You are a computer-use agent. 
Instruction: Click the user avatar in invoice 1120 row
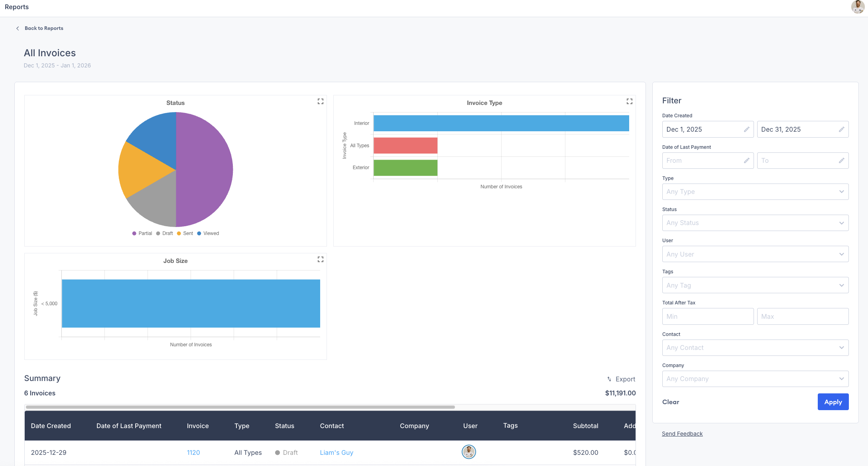[x=468, y=452]
